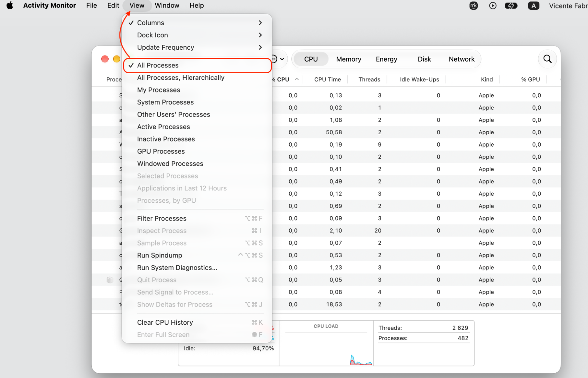
Task: Sort by % GPU column header
Action: point(530,79)
